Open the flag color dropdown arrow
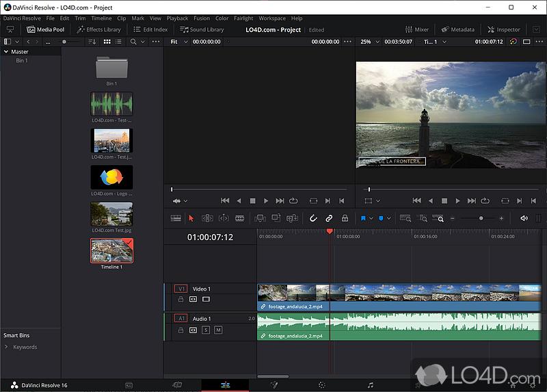 (x=371, y=218)
